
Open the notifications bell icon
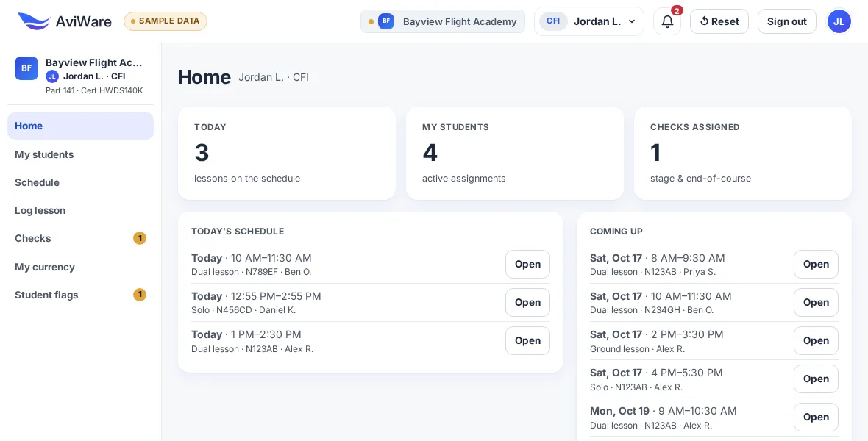667,21
